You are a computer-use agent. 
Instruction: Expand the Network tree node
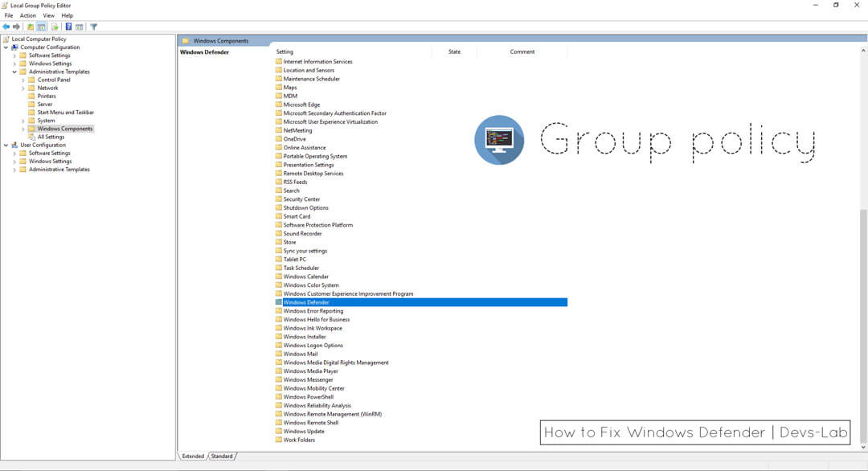pyautogui.click(x=23, y=88)
